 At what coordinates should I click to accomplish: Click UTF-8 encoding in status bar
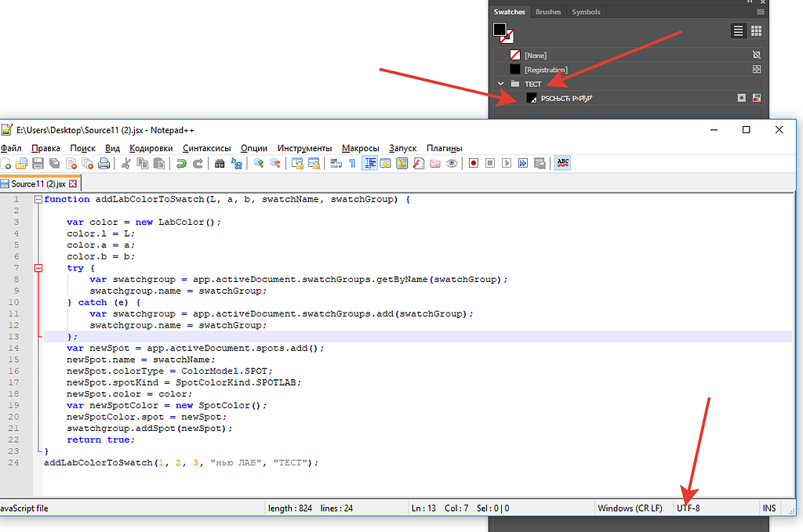tap(689, 508)
